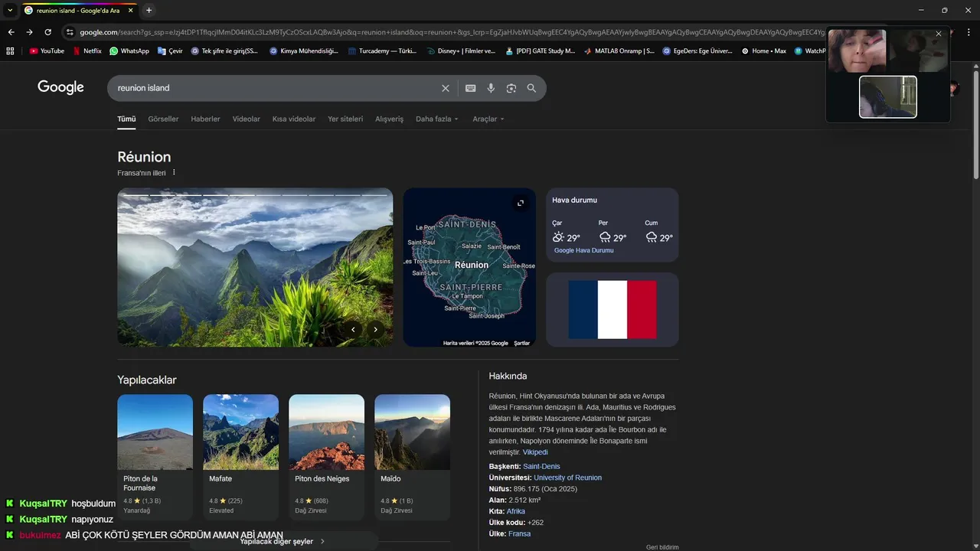
Task: Expand Yapılacak diğer şeyler
Action: (x=283, y=541)
